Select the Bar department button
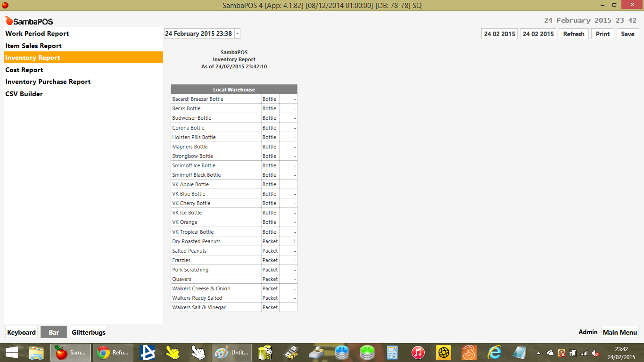Image resolution: width=644 pixels, height=362 pixels. point(54,332)
